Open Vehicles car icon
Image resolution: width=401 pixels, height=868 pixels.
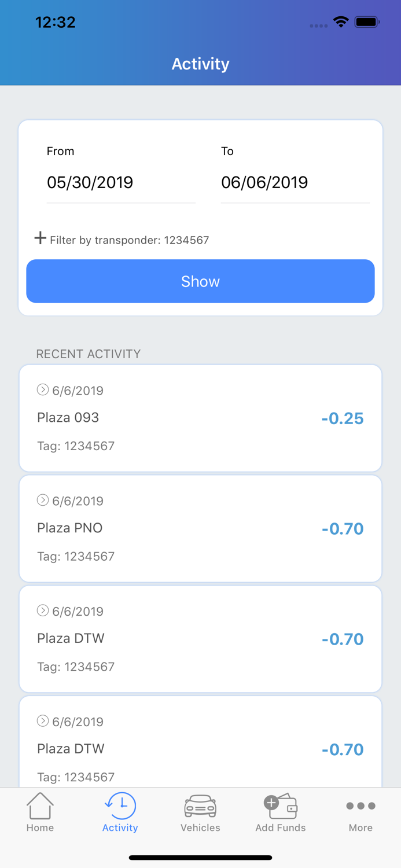[200, 806]
